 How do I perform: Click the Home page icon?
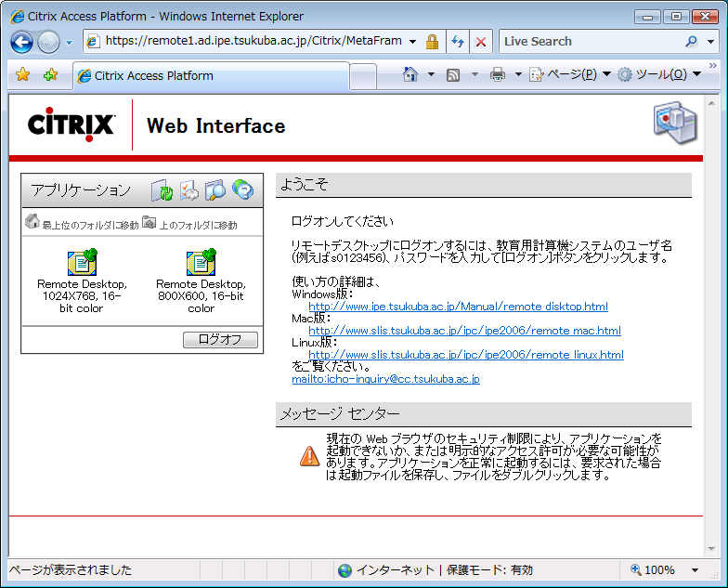410,74
